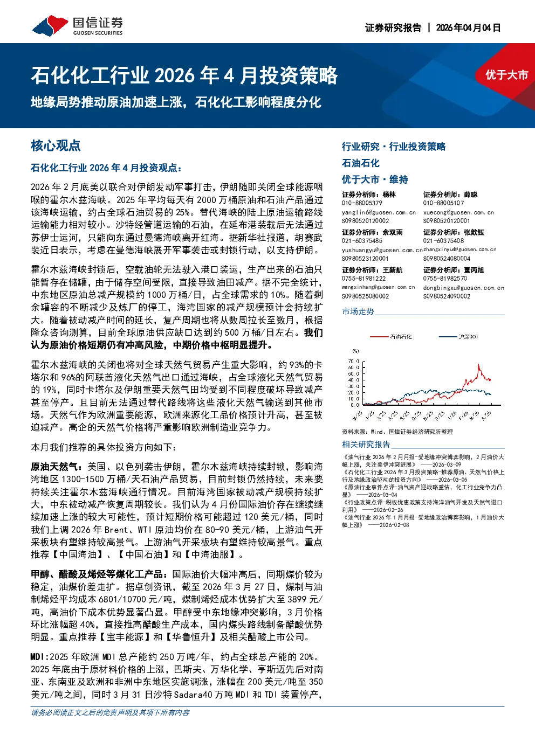Click the stock mention 【宝丰能源】
The width and height of the screenshot is (535, 756).
[125, 637]
